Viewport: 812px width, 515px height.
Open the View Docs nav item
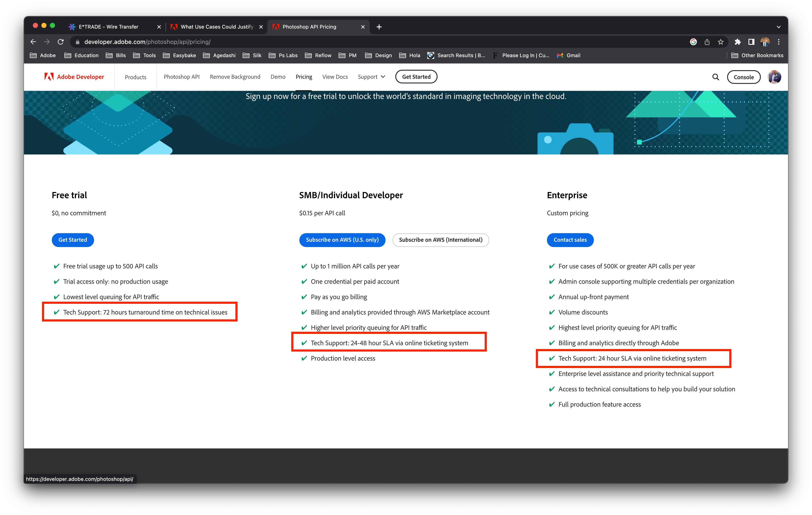pos(335,77)
